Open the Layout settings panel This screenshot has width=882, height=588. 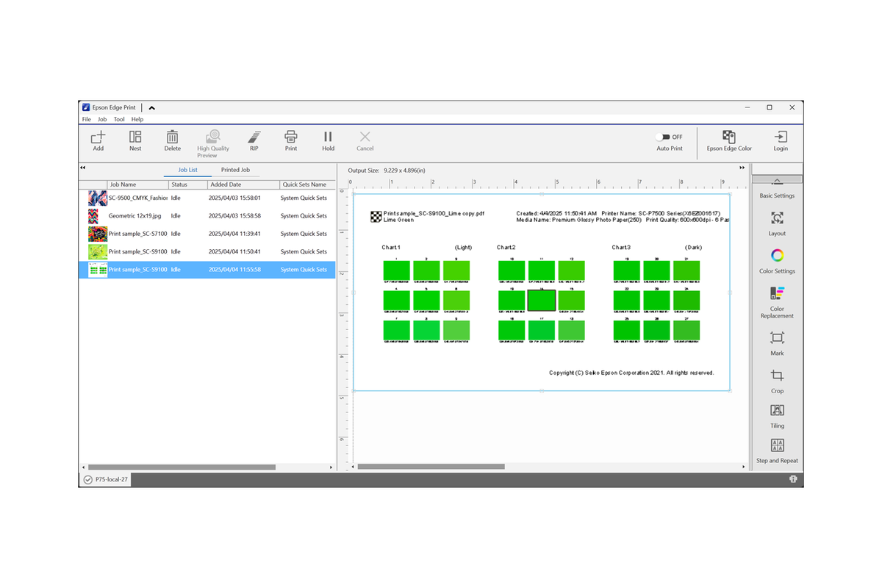[777, 218]
